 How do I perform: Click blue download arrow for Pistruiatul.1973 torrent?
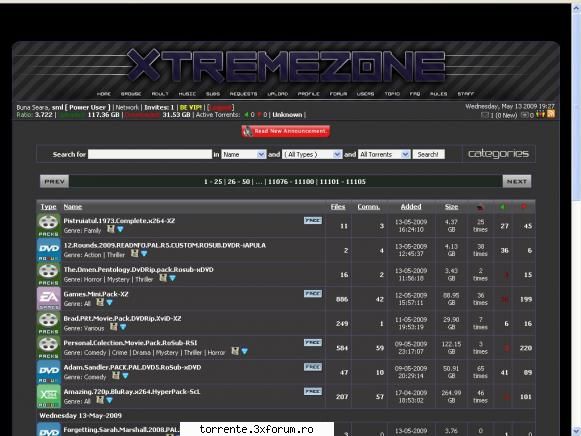(120, 230)
